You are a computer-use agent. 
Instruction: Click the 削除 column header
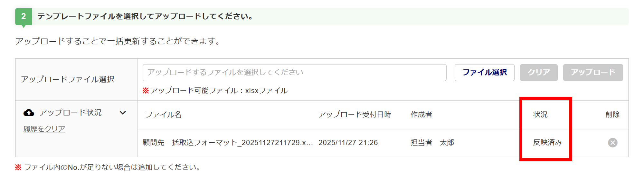pyautogui.click(x=612, y=115)
